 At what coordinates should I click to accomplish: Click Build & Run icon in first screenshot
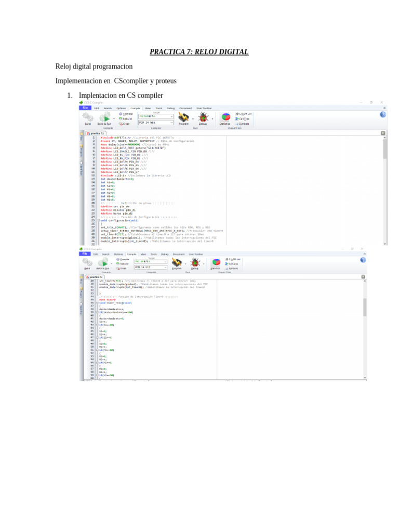coord(104,117)
